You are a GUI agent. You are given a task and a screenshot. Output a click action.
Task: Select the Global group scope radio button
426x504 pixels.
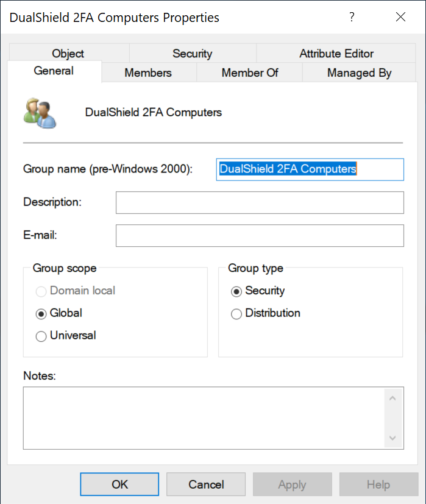41,313
